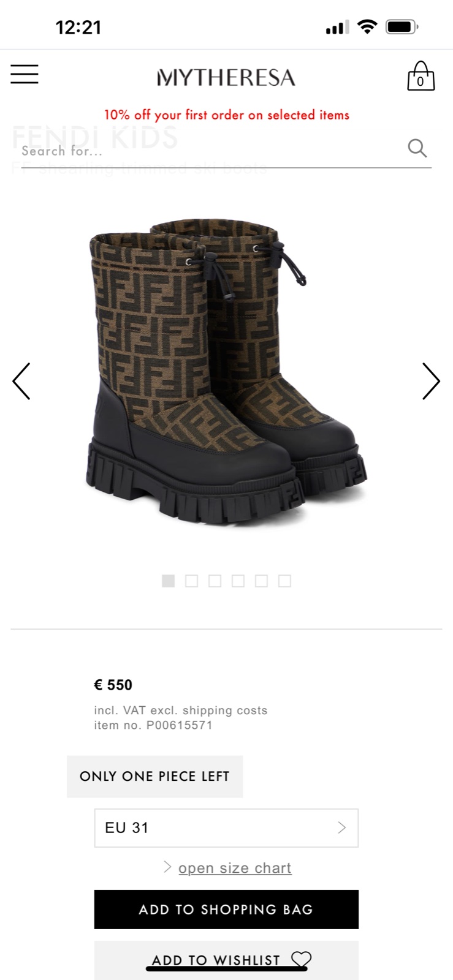Select the third image indicator square
The width and height of the screenshot is (453, 980).
pyautogui.click(x=215, y=581)
